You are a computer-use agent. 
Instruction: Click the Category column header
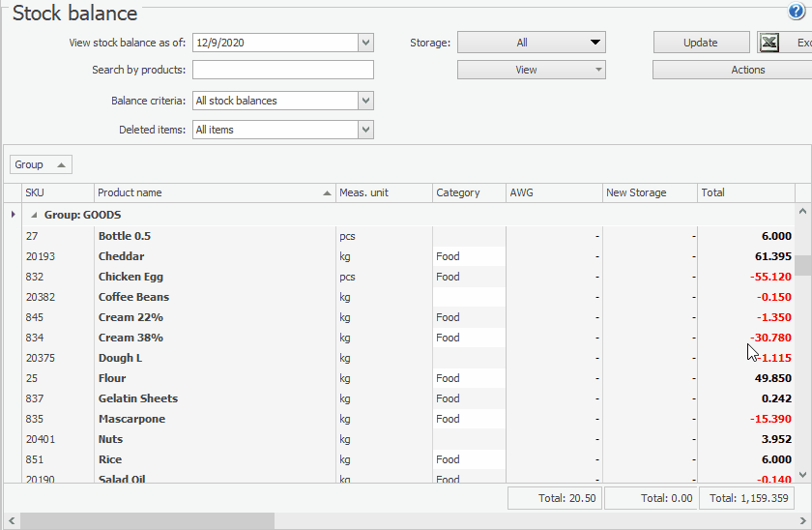pos(469,192)
